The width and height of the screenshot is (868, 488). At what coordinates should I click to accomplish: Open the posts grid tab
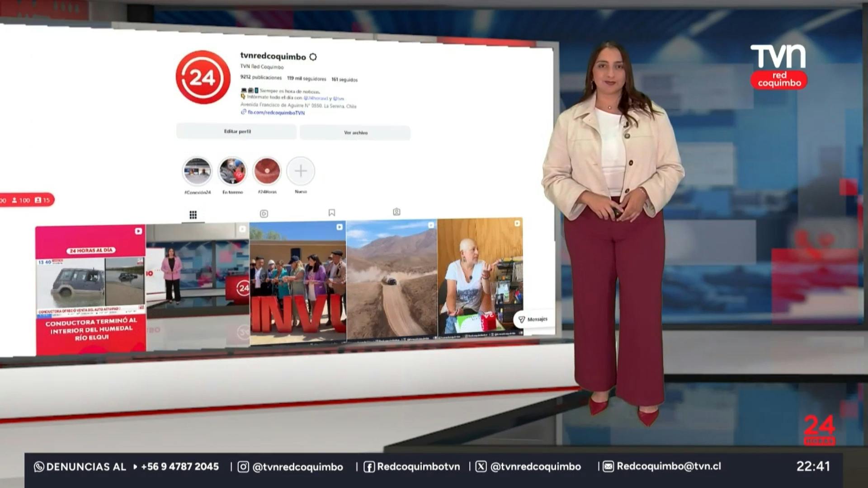click(193, 215)
